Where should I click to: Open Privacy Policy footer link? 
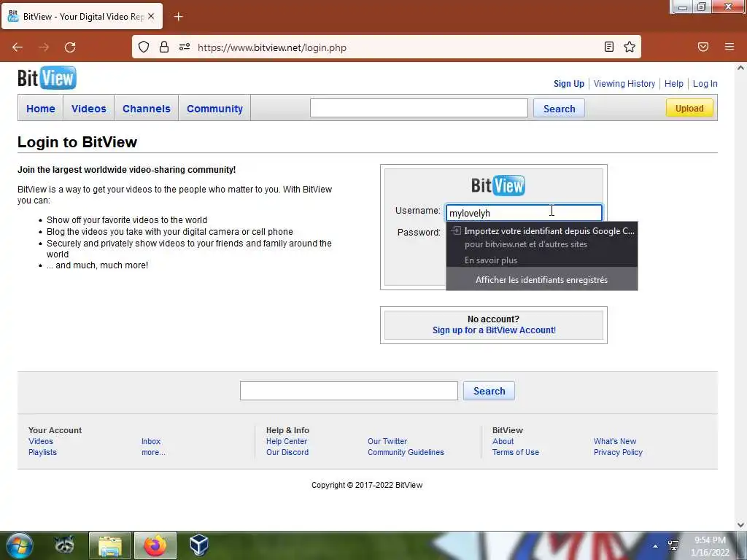[x=618, y=452]
